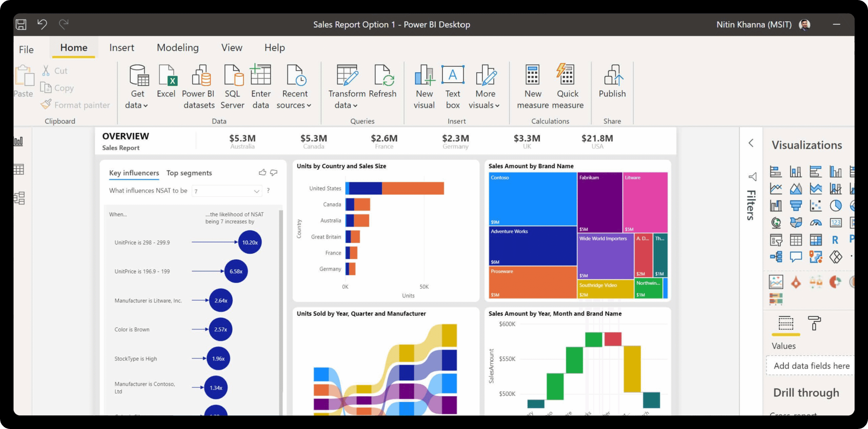Image resolution: width=868 pixels, height=429 pixels.
Task: Select pie chart visualization
Action: coord(836,205)
